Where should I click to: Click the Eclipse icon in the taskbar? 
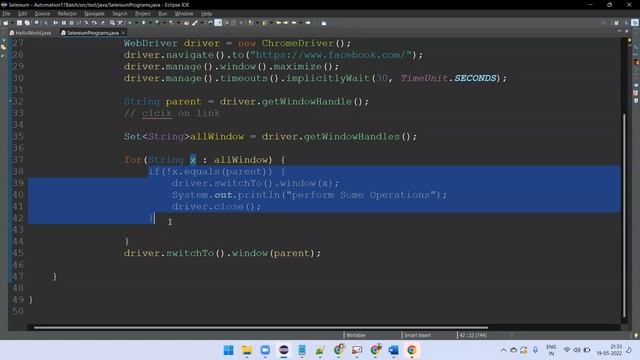[x=284, y=350]
